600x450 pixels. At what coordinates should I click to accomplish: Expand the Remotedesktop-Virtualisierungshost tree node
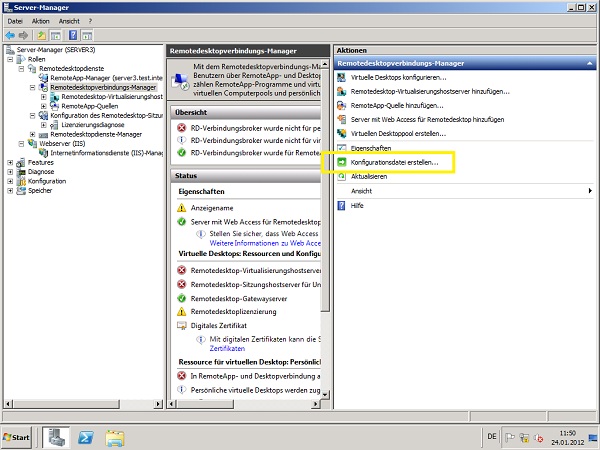pos(44,97)
